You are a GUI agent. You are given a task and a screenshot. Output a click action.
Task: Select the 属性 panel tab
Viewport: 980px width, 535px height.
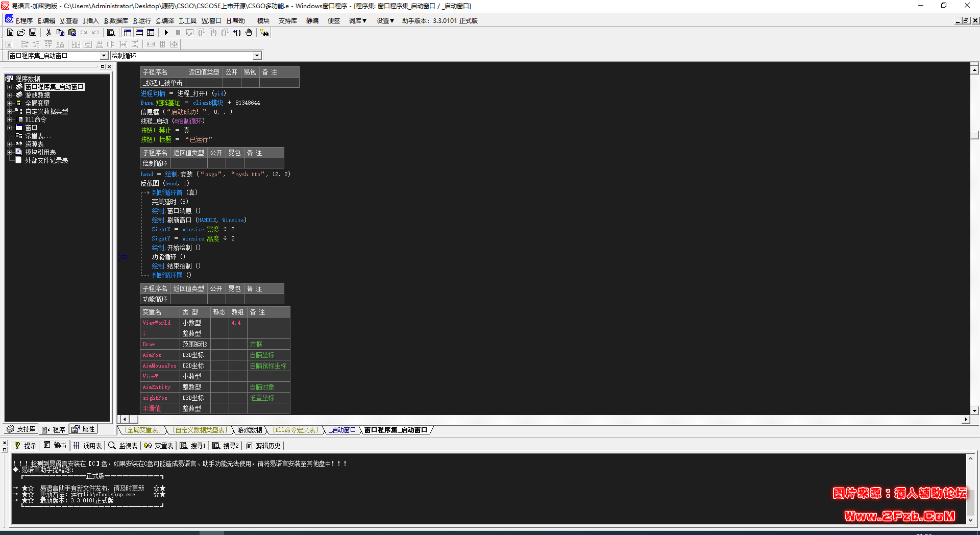pyautogui.click(x=84, y=429)
